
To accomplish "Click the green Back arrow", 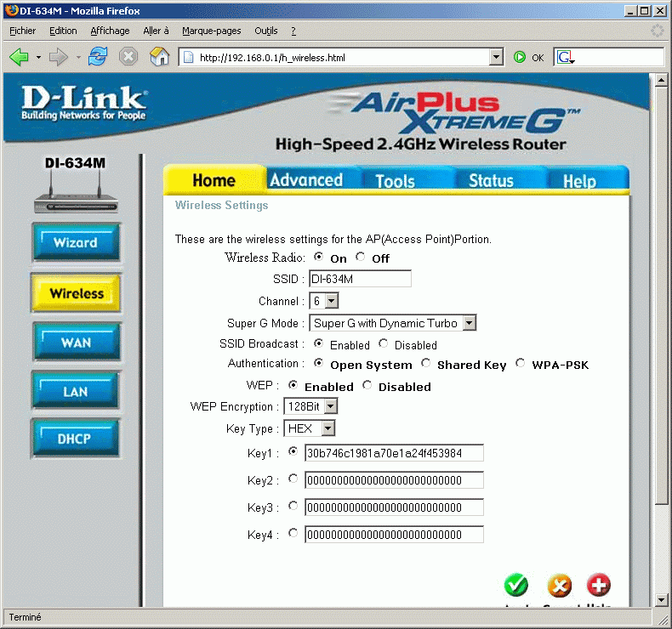I will 19,57.
